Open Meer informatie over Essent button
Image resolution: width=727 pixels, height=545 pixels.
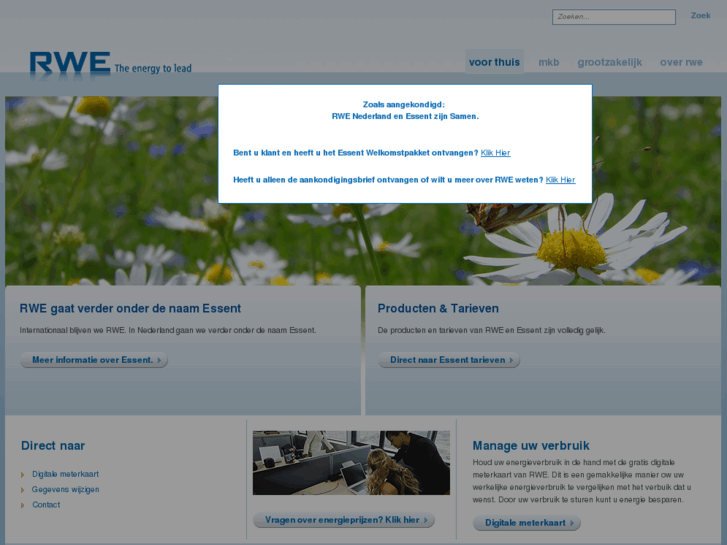click(x=94, y=360)
